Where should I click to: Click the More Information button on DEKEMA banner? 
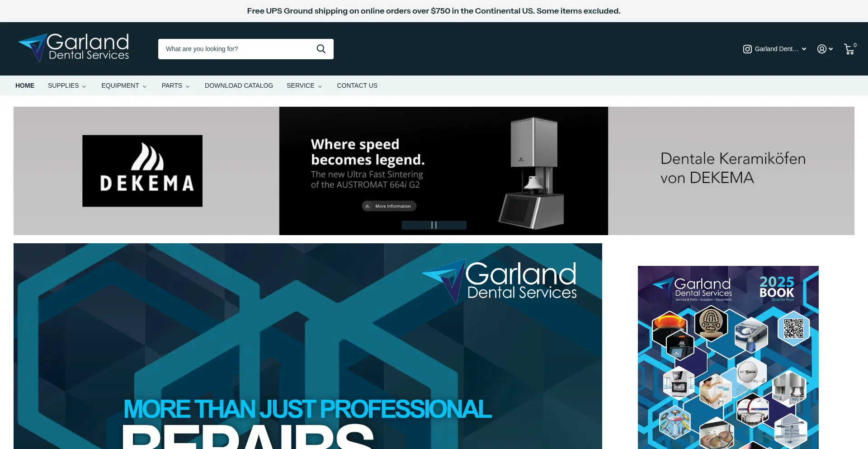(388, 206)
